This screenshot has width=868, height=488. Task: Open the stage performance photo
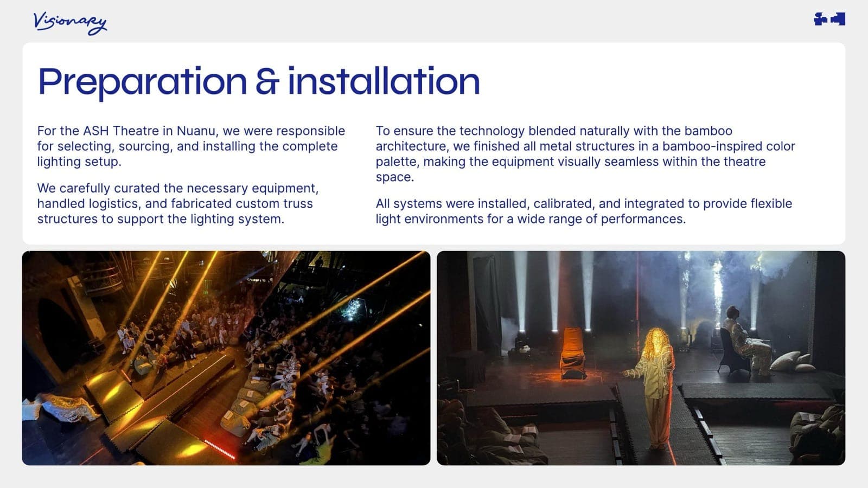pos(641,358)
